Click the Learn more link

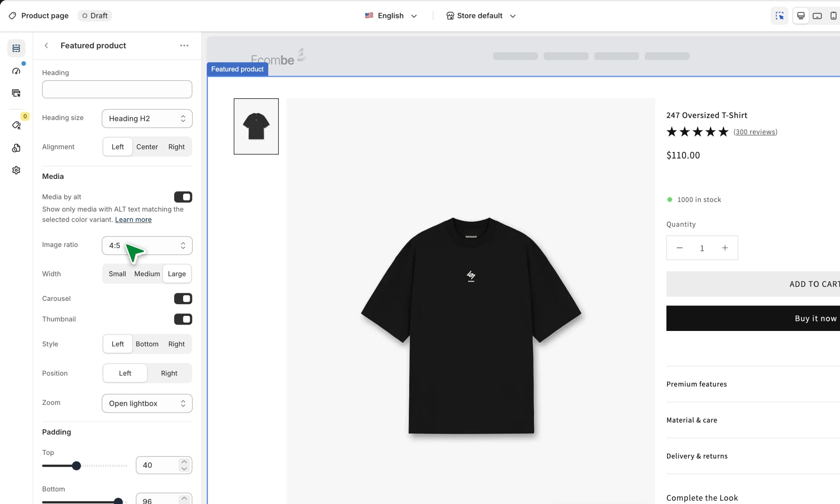click(x=133, y=220)
